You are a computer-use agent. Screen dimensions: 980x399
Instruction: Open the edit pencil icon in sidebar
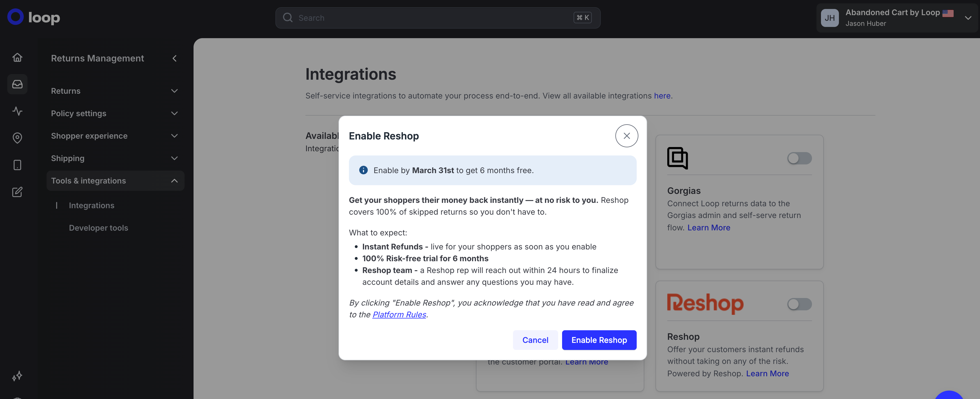[x=17, y=192]
